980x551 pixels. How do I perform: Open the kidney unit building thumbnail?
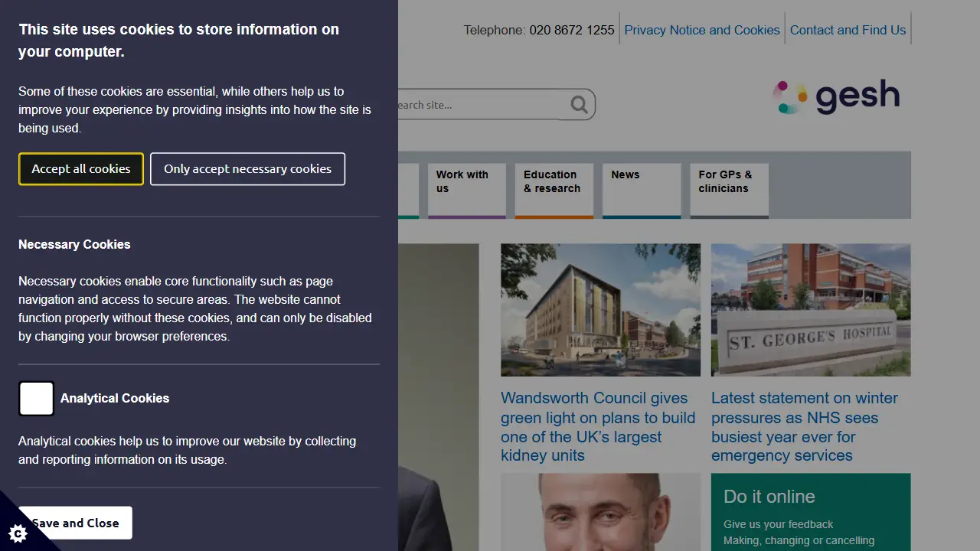pyautogui.click(x=600, y=310)
